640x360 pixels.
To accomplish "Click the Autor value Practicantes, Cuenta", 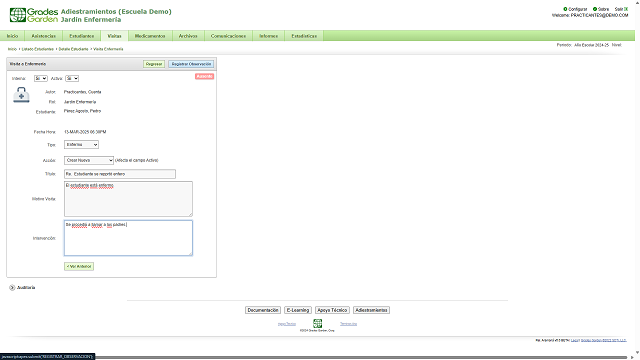I will 82,92.
